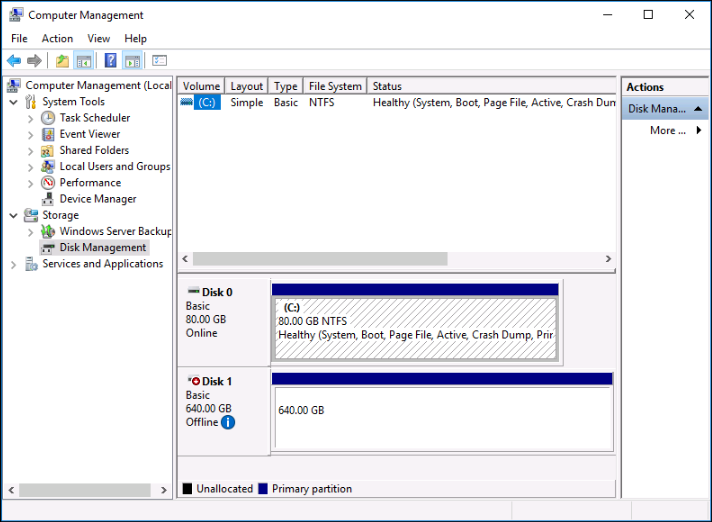
Task: Expand the Windows Server Backup node
Action: (x=30, y=232)
